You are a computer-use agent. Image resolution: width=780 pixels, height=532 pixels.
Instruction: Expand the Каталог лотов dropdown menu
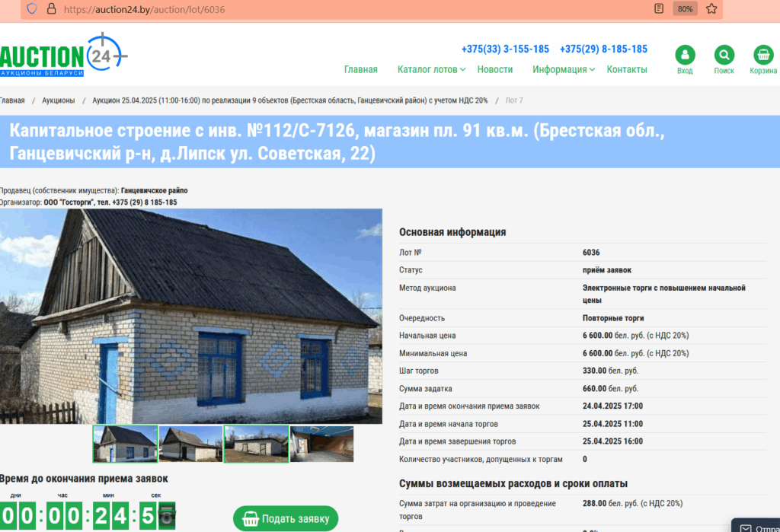(431, 69)
